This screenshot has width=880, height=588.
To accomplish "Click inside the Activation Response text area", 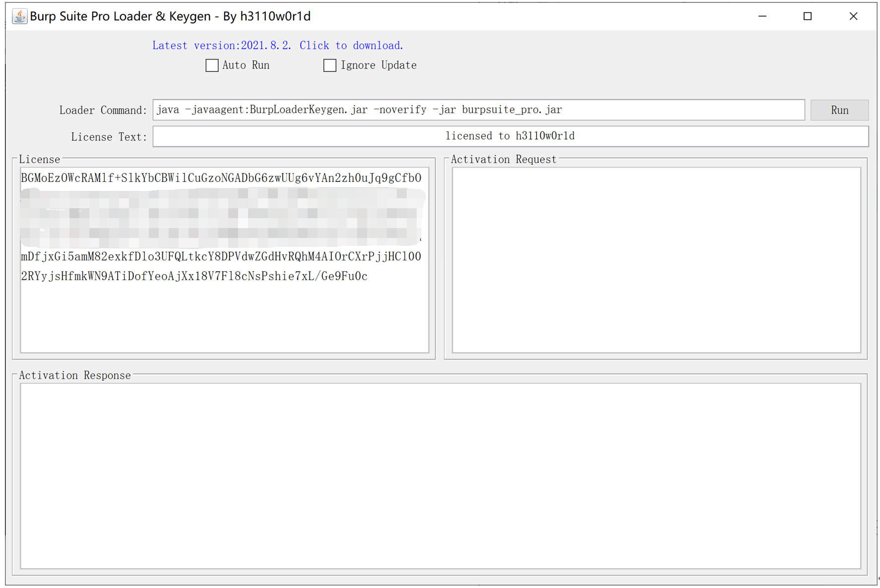I will pyautogui.click(x=440, y=476).
